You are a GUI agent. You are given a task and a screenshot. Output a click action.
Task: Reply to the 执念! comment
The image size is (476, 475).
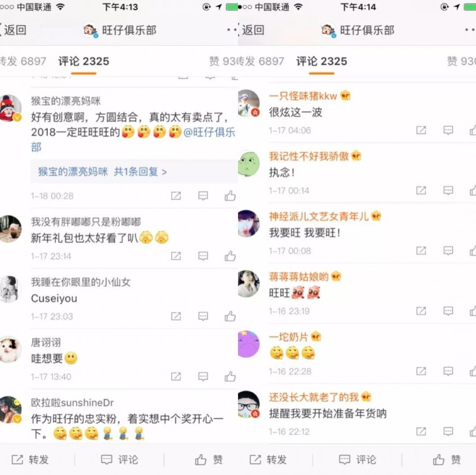[448, 190]
